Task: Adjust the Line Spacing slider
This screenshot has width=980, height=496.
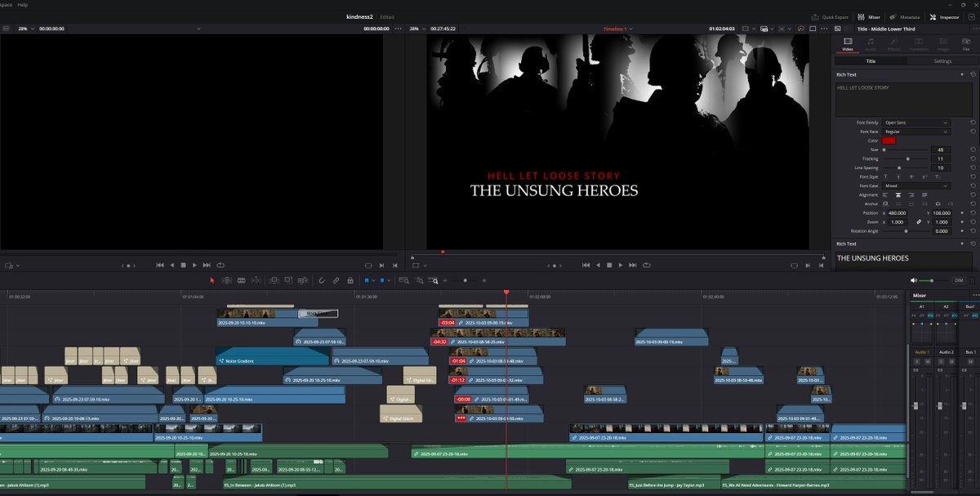Action: (906, 168)
